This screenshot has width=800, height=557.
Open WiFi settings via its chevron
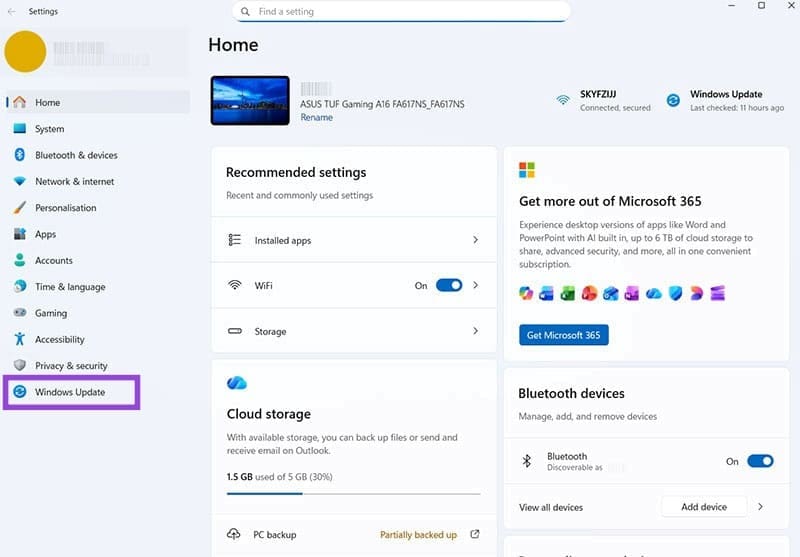coord(476,285)
